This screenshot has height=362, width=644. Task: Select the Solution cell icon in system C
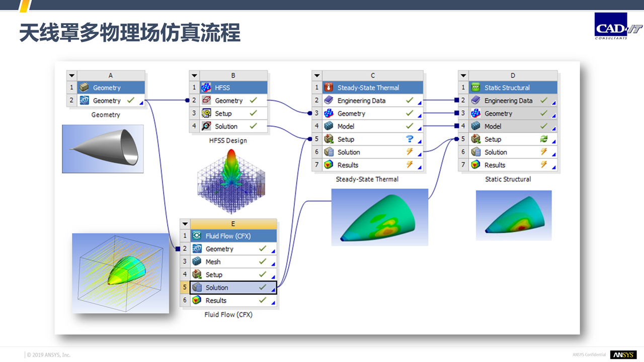pos(329,152)
